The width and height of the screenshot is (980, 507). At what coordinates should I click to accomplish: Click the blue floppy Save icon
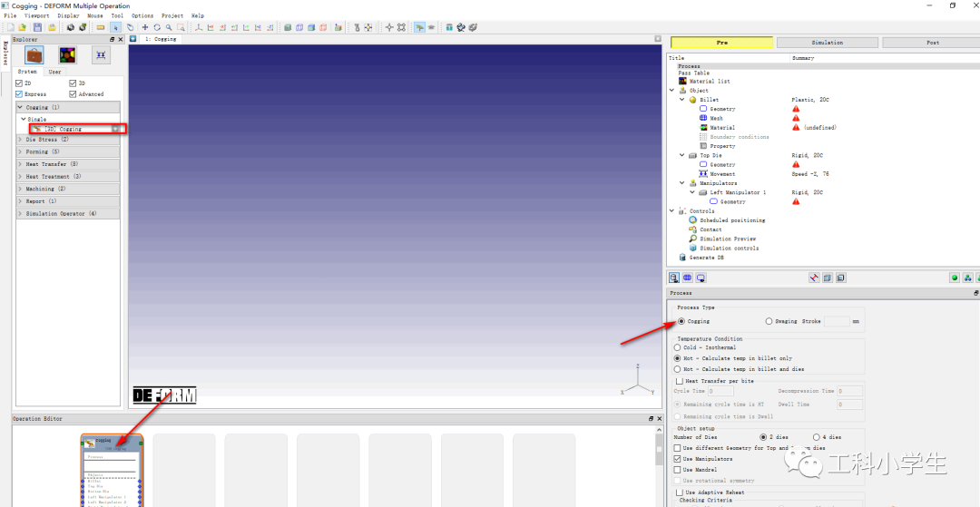tap(37, 27)
